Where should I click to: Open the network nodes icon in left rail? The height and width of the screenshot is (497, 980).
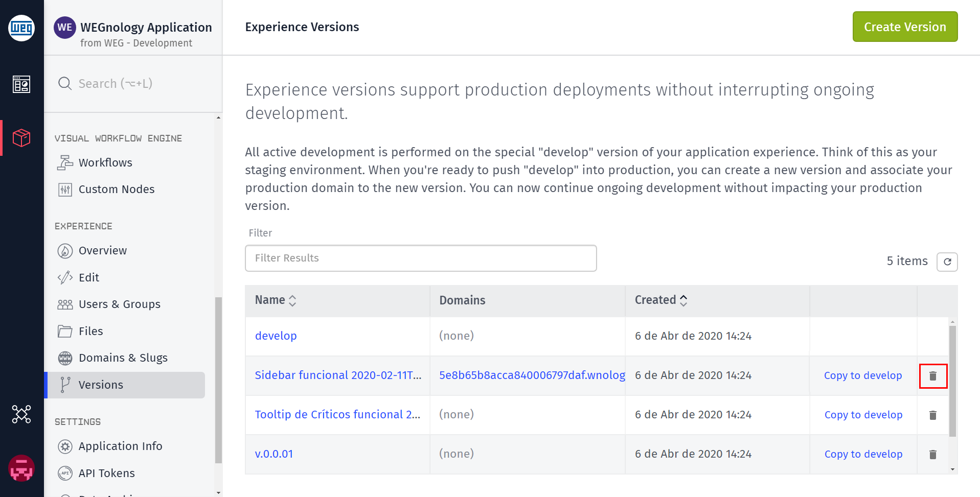point(21,414)
